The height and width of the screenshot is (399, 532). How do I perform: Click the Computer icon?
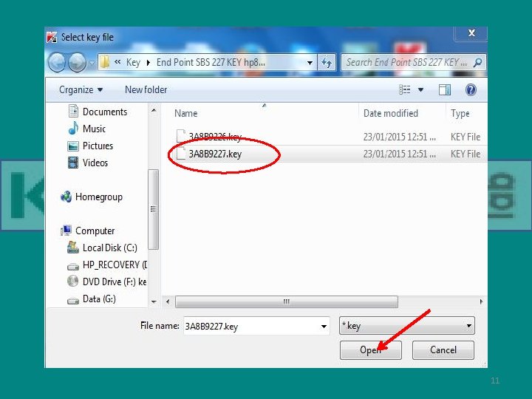click(x=66, y=231)
